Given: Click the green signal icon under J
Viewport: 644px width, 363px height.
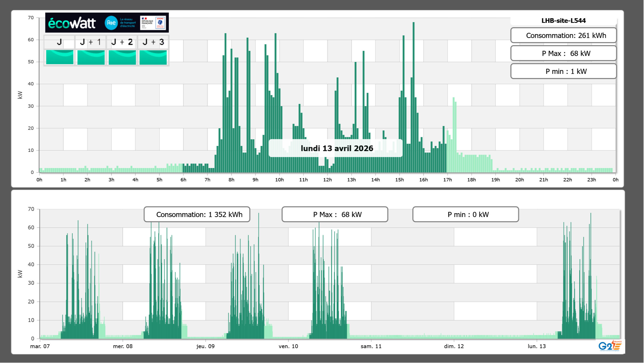Looking at the screenshot, I should (x=60, y=57).
